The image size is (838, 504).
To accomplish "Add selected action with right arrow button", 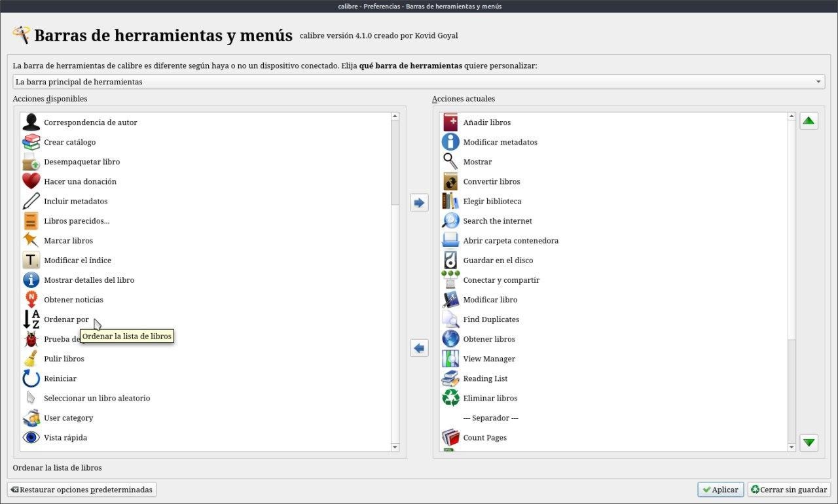I will 419,203.
